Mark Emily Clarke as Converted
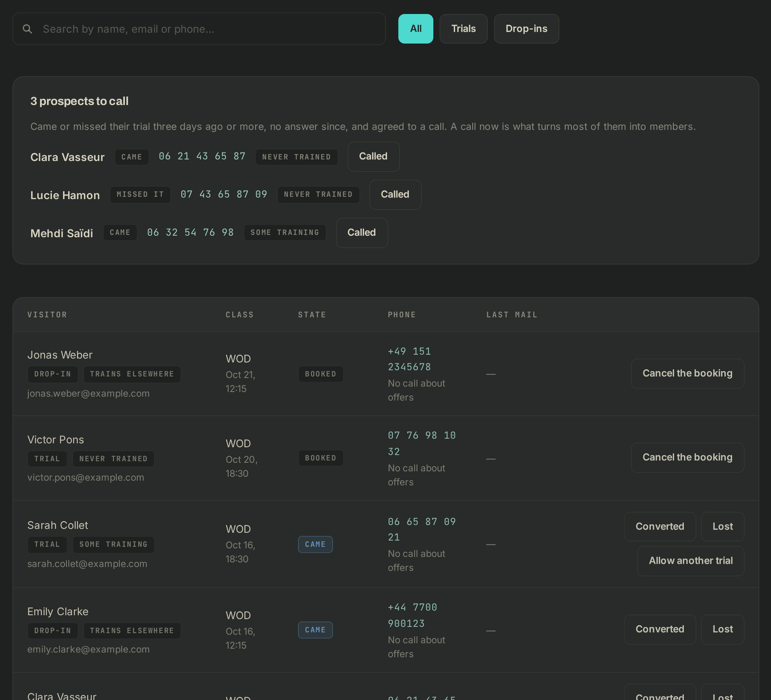 pos(660,629)
